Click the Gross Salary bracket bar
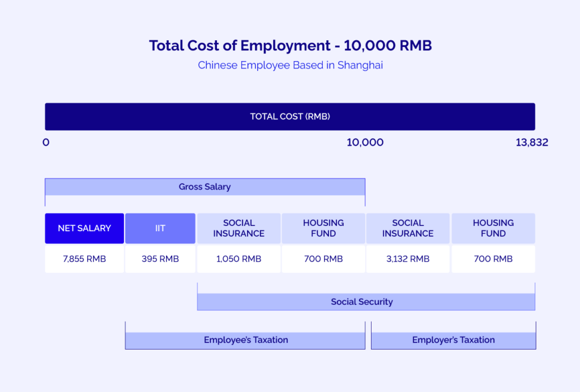The image size is (580, 392). pyautogui.click(x=204, y=186)
